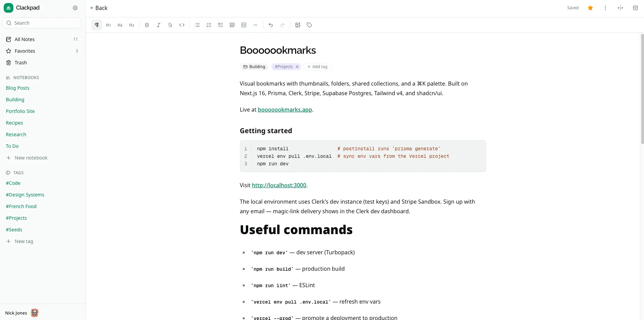Open the Research notebook

16,135
